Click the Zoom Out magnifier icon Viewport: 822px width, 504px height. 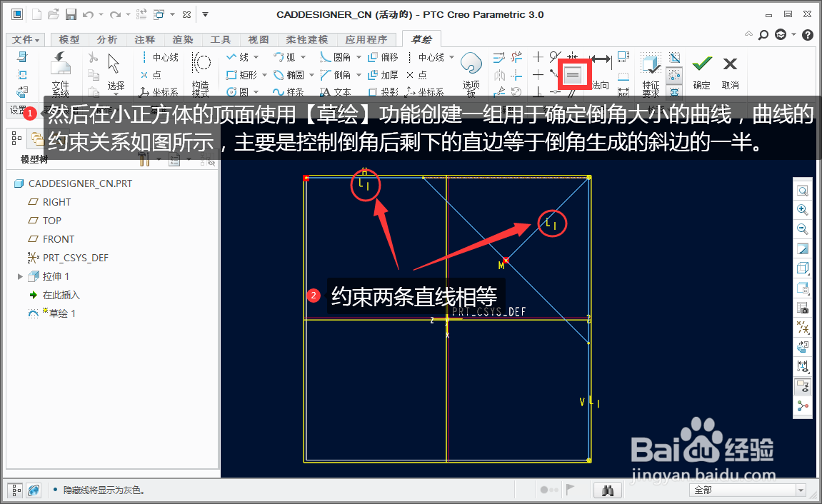click(803, 229)
